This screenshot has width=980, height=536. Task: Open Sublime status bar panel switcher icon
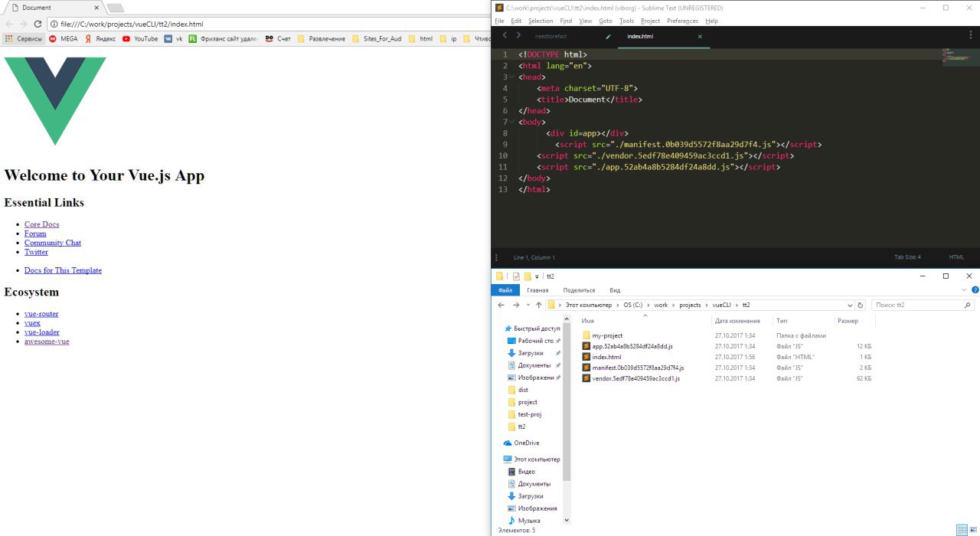496,257
